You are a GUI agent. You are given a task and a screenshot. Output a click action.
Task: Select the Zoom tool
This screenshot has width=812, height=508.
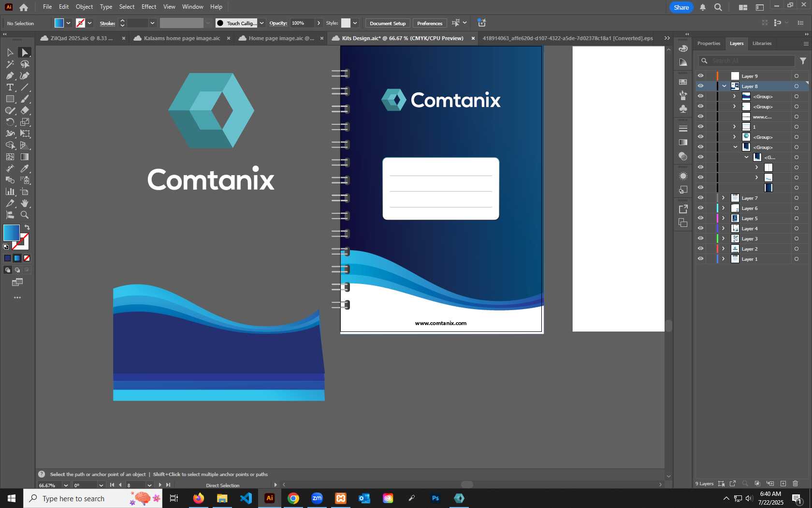[25, 215]
